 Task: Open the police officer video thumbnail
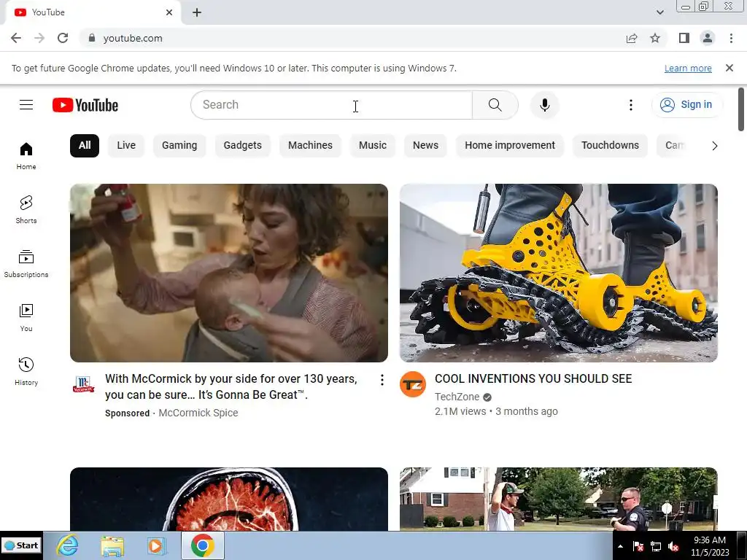click(x=558, y=499)
